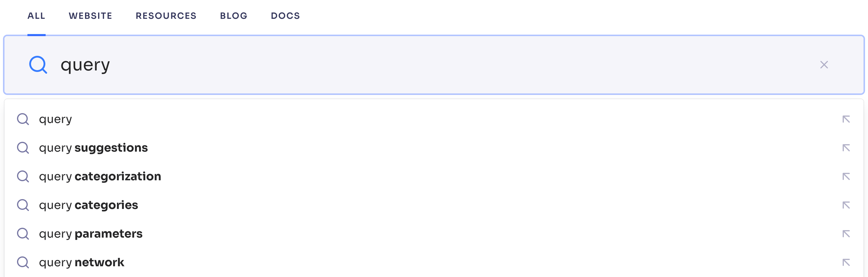Click the magnifier icon beside "query network"
The height and width of the screenshot is (277, 868).
point(23,262)
